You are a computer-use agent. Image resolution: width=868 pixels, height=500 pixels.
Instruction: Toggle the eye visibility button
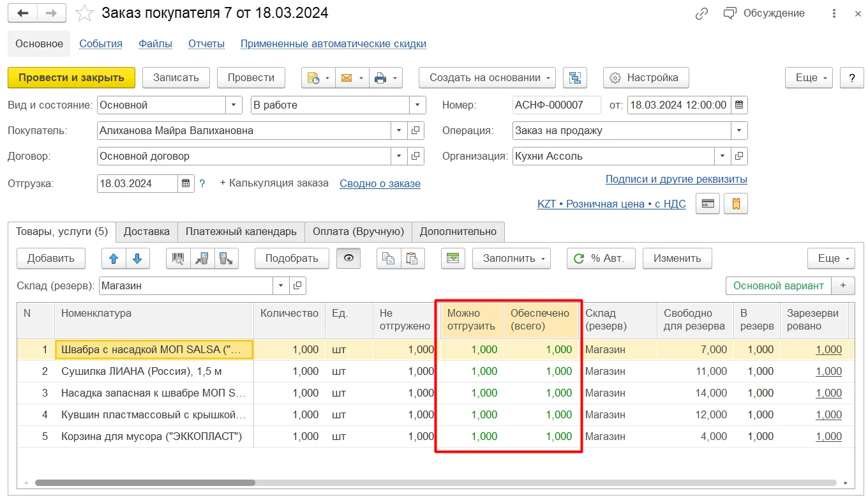click(x=348, y=259)
